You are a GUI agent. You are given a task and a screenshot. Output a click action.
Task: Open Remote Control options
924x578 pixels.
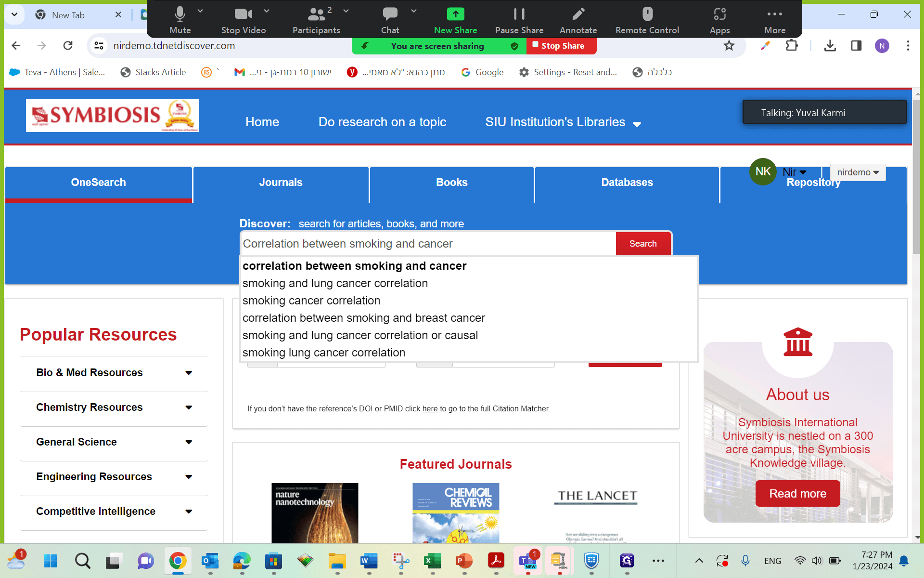click(x=647, y=19)
